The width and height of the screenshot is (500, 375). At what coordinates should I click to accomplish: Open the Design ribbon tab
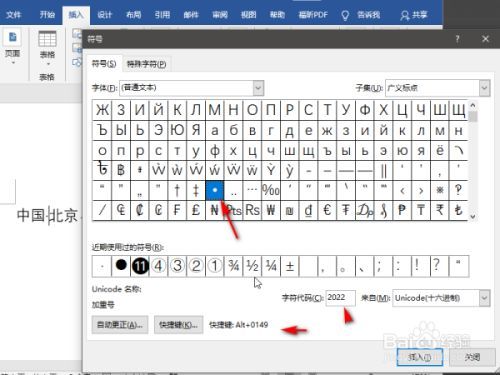[x=104, y=15]
